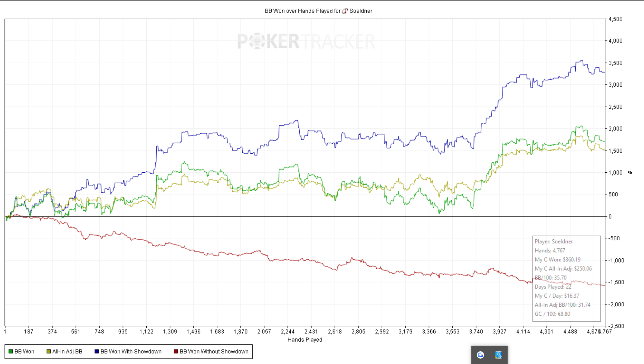Click 'My C All-In Adj: $250.06' line
This screenshot has width=644, height=364.
pyautogui.click(x=563, y=269)
